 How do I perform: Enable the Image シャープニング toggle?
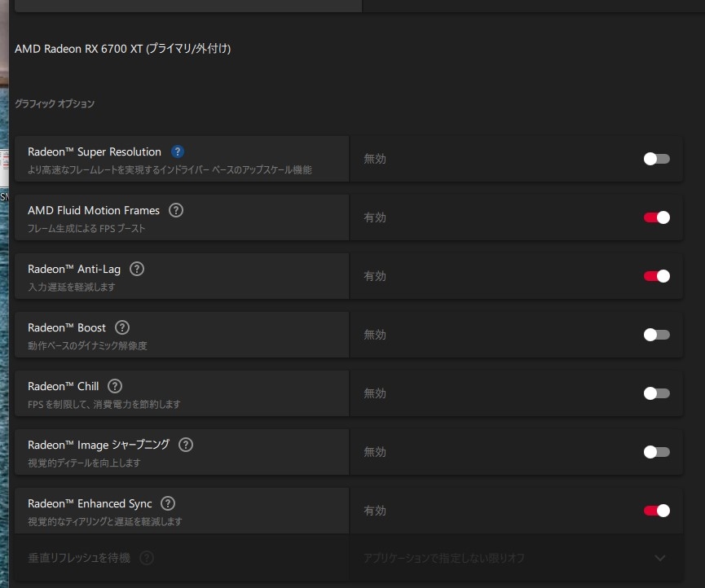click(656, 452)
